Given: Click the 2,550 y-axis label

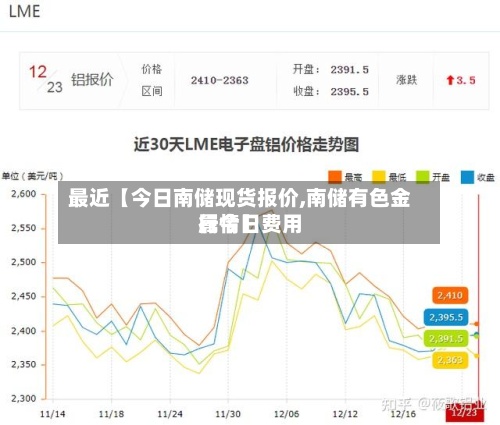Looking at the screenshot, I should pyautogui.click(x=24, y=228).
